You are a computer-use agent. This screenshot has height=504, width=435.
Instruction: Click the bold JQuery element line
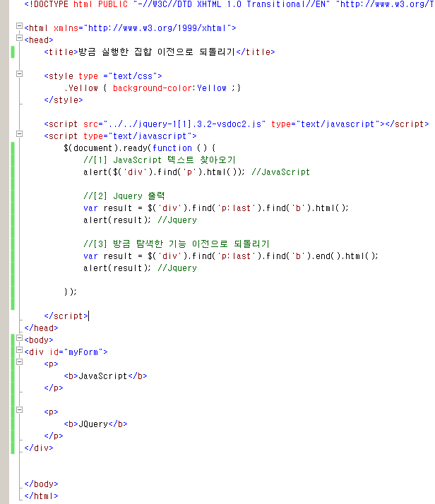[x=95, y=424]
